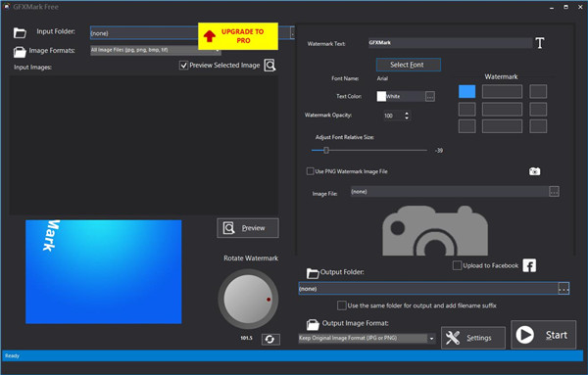Enable Use PNG Watermark Image File
The height and width of the screenshot is (375, 588).
310,171
